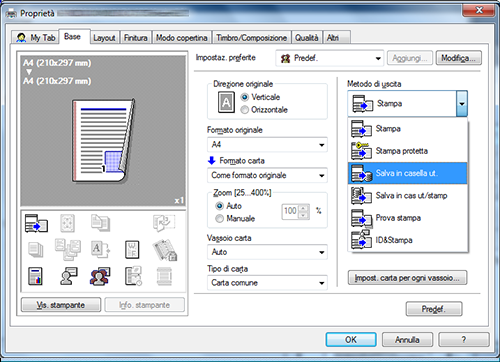Switch to the Qualità tab
500x362 pixels.
[307, 38]
